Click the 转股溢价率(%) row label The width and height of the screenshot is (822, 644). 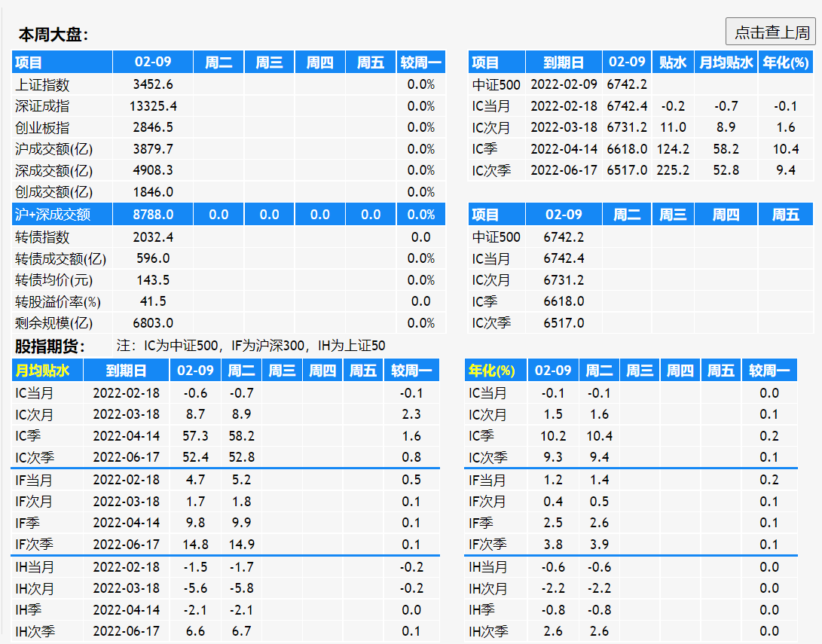pyautogui.click(x=58, y=301)
